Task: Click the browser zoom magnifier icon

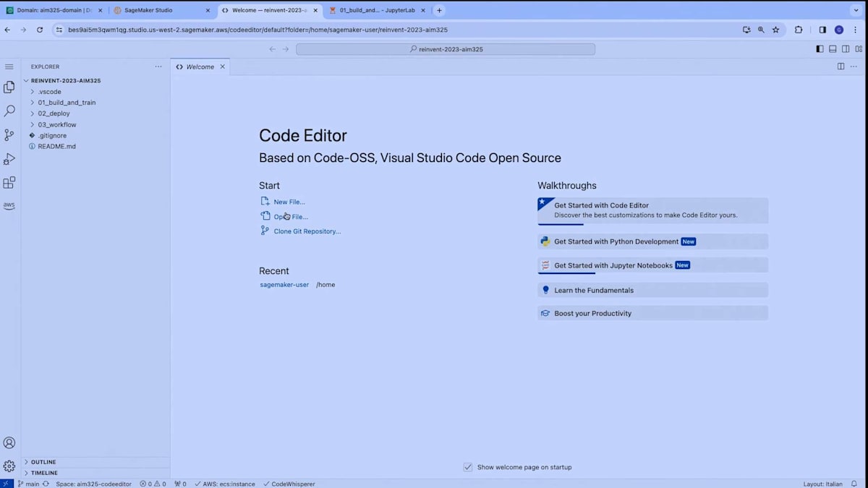Action: click(x=761, y=30)
